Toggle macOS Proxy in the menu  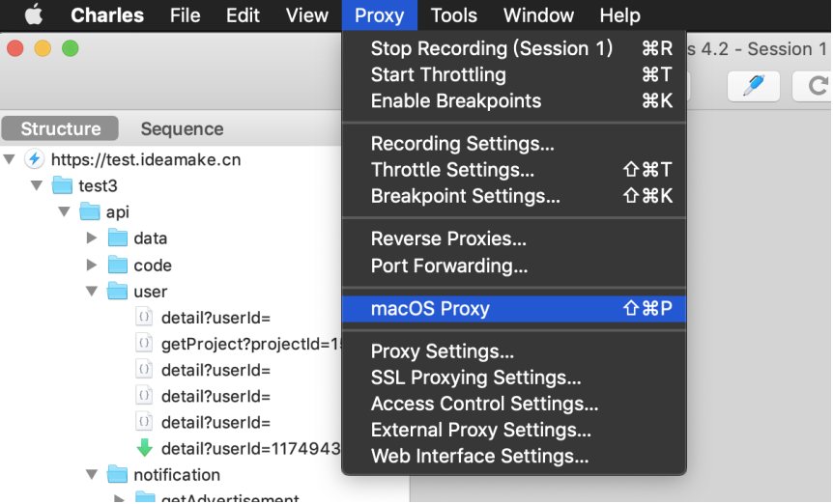(x=514, y=309)
